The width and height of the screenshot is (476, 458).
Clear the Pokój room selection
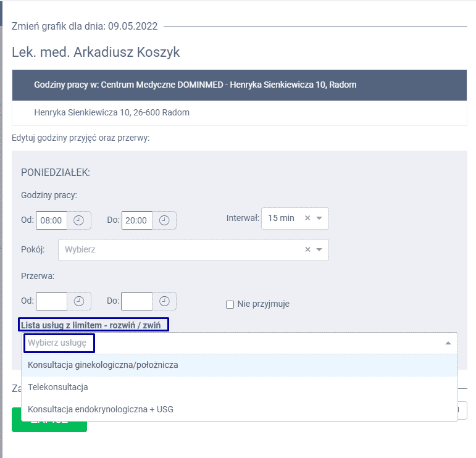pos(307,250)
